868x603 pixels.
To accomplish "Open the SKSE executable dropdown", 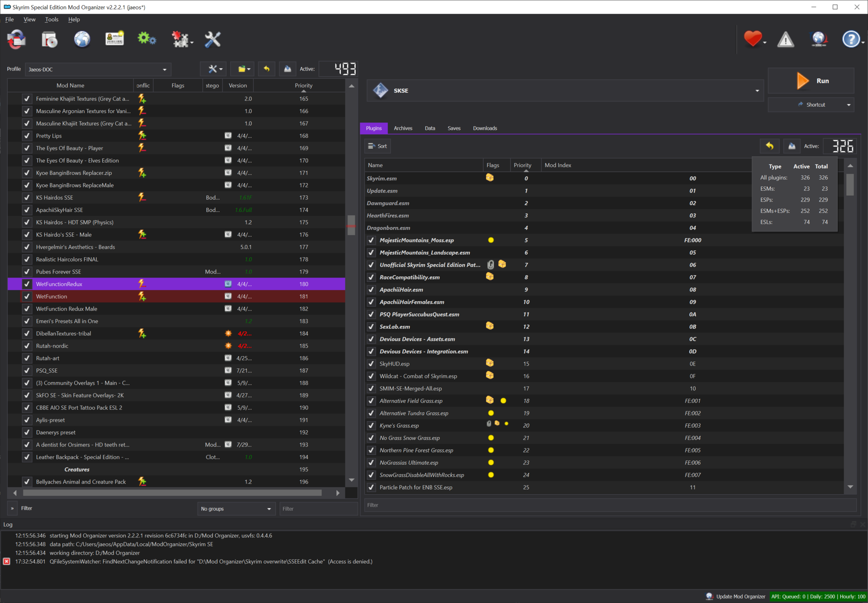I will (565, 90).
